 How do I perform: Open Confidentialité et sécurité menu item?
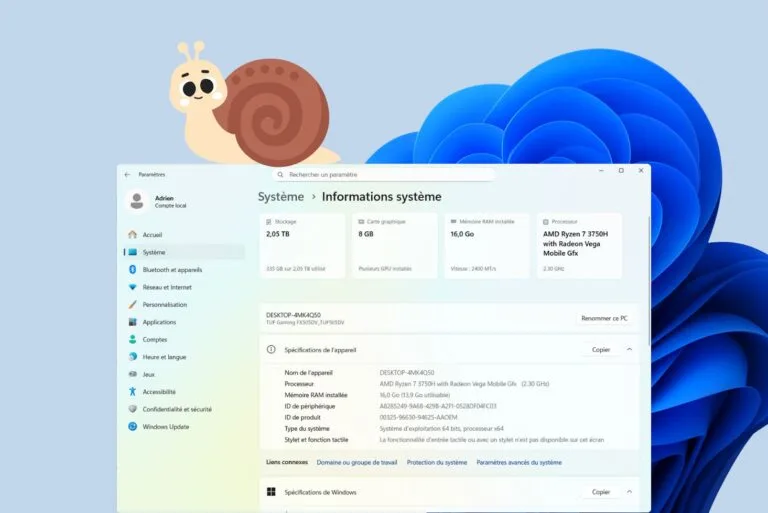coord(176,409)
